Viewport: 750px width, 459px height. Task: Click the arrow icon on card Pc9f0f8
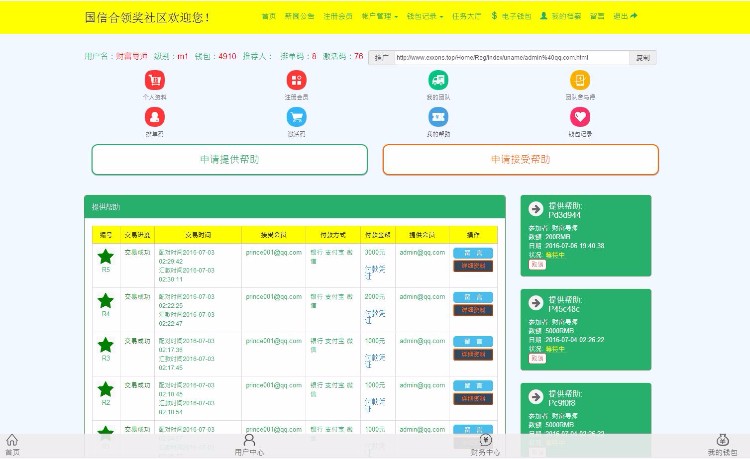point(536,396)
